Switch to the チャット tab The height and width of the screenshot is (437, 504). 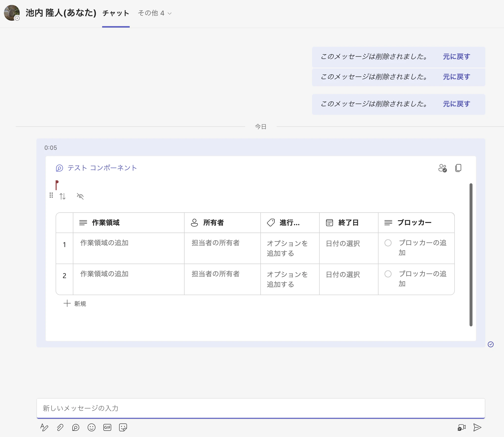pos(116,13)
